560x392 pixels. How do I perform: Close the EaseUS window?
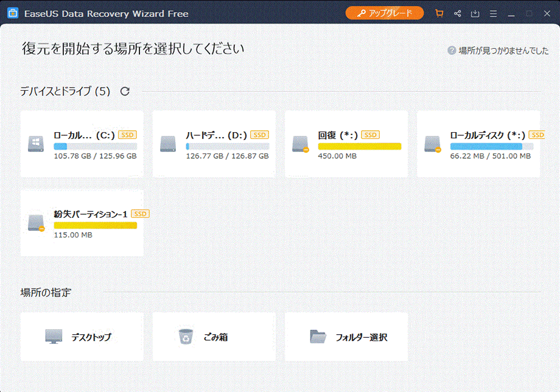coord(547,13)
